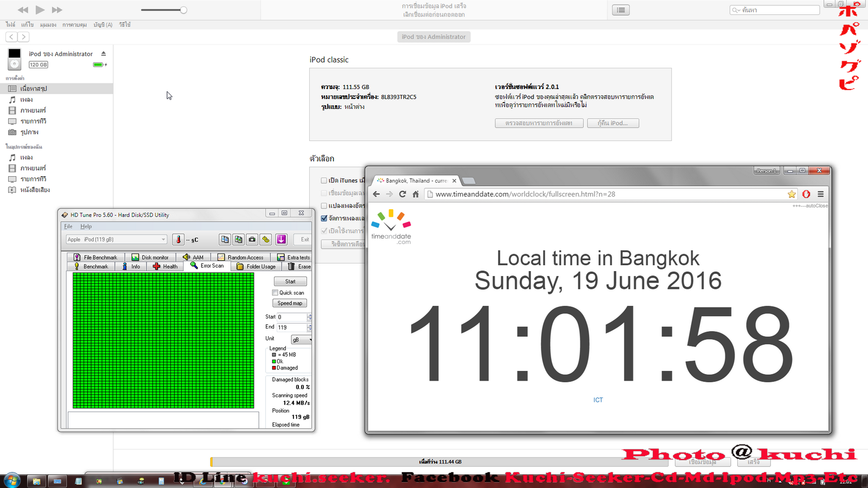Eject the iPod ของ Administrator device
868x488 pixels.
103,54
